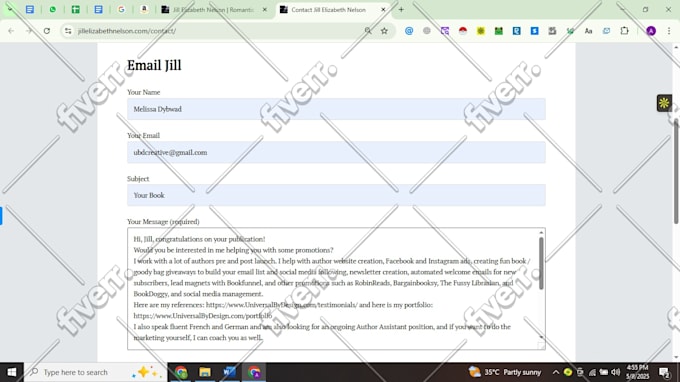Click the message textarea scrollbar thumb
The height and width of the screenshot is (382, 680).
(x=541, y=264)
